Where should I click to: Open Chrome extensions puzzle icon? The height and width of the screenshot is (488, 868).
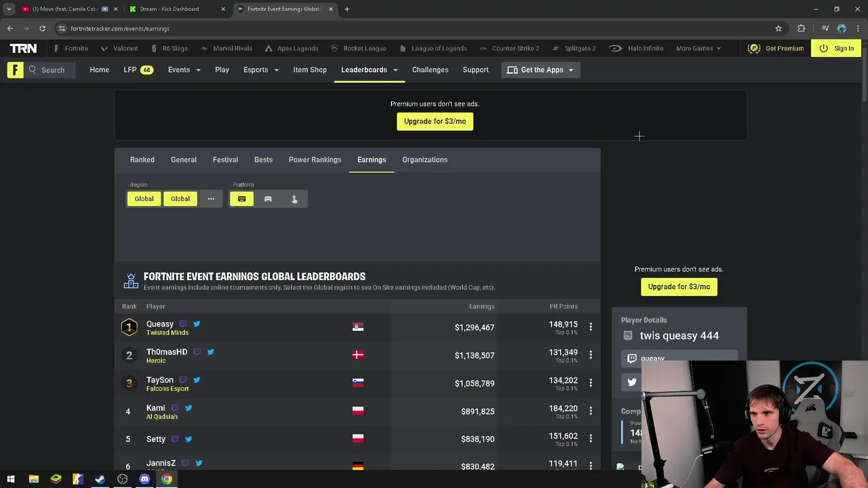[802, 28]
